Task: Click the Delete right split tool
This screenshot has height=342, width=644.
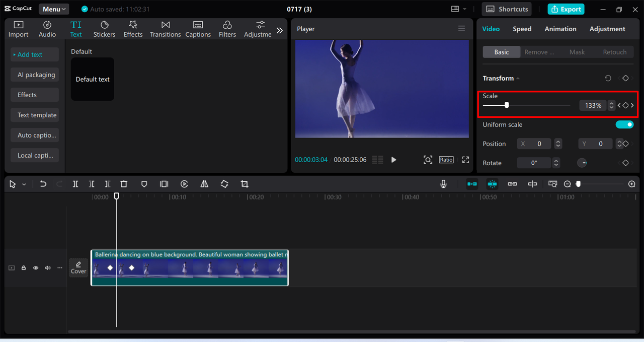Action: click(x=108, y=184)
